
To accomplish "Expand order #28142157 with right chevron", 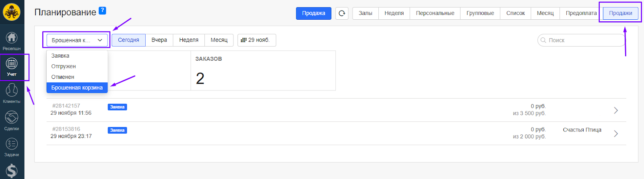I will [616, 110].
